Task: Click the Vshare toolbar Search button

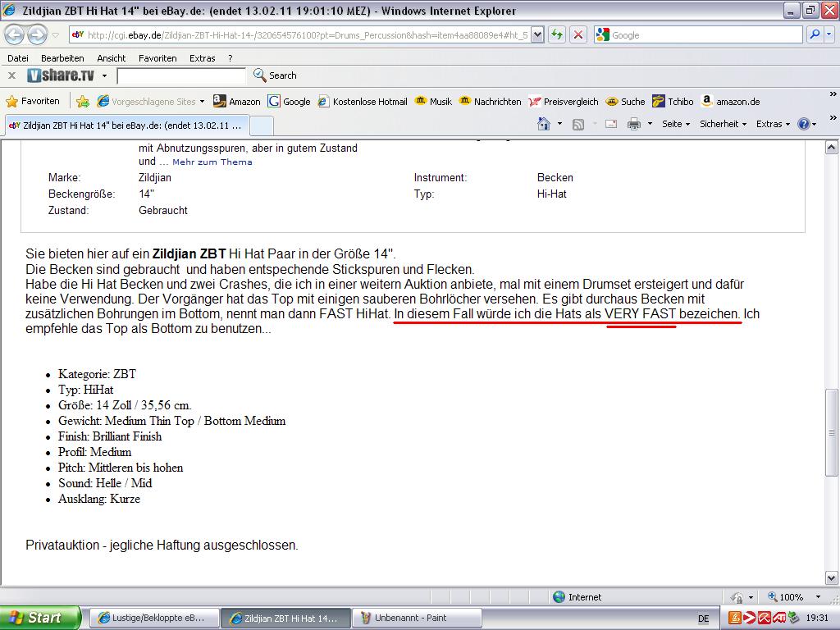Action: click(x=275, y=75)
